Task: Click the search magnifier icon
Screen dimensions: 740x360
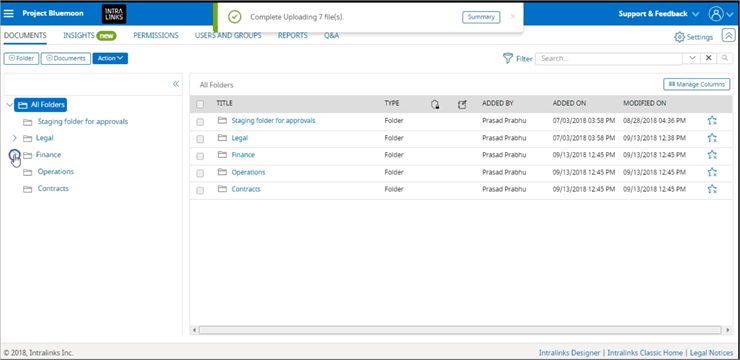Action: 724,59
